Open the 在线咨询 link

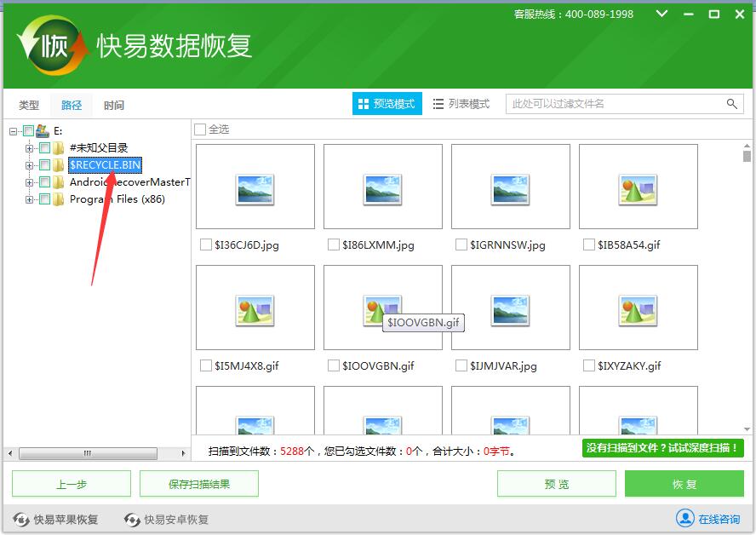[719, 519]
